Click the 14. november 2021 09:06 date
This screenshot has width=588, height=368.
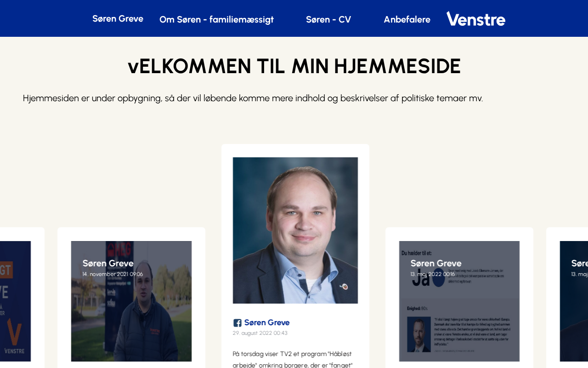click(113, 274)
